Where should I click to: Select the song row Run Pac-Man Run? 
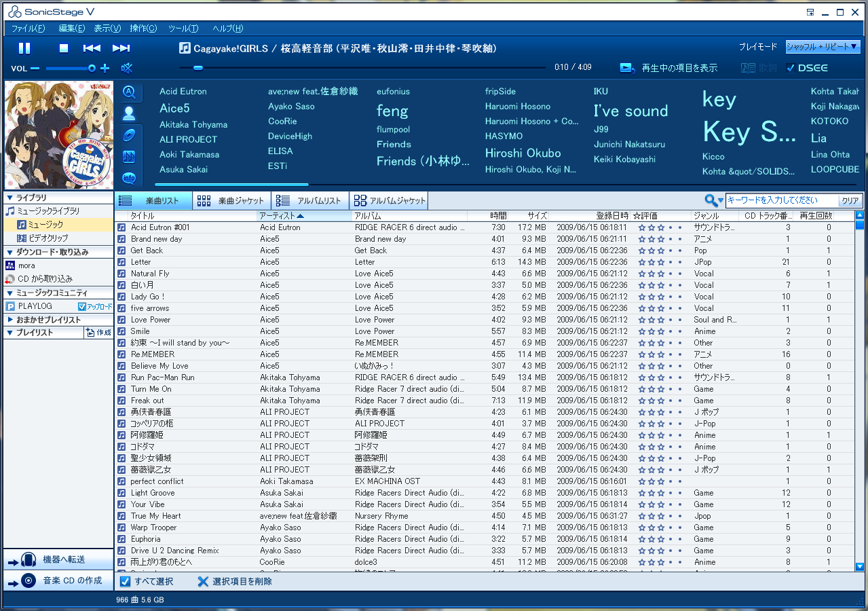(x=485, y=377)
